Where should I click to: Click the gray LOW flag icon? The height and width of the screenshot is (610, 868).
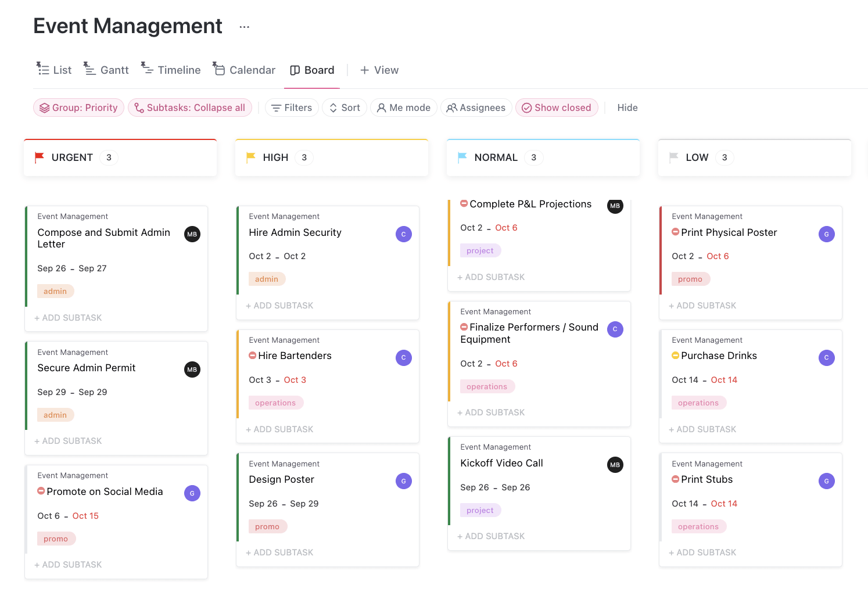click(x=674, y=157)
